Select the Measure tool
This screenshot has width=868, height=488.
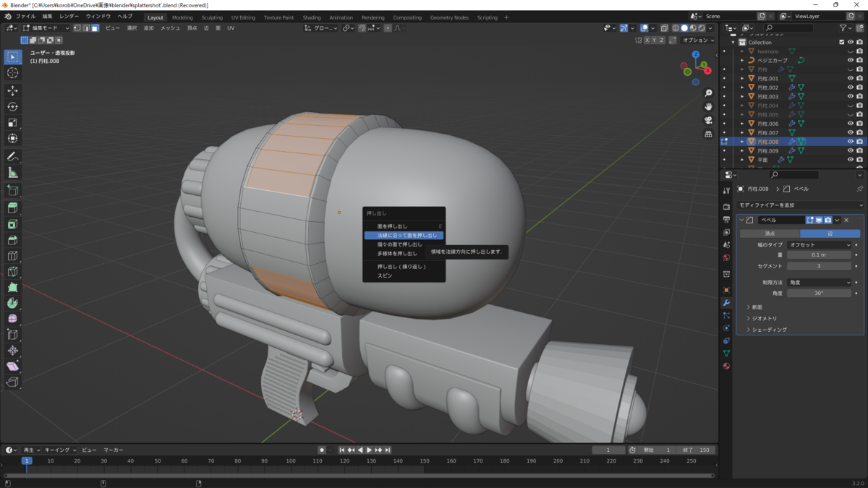[12, 173]
